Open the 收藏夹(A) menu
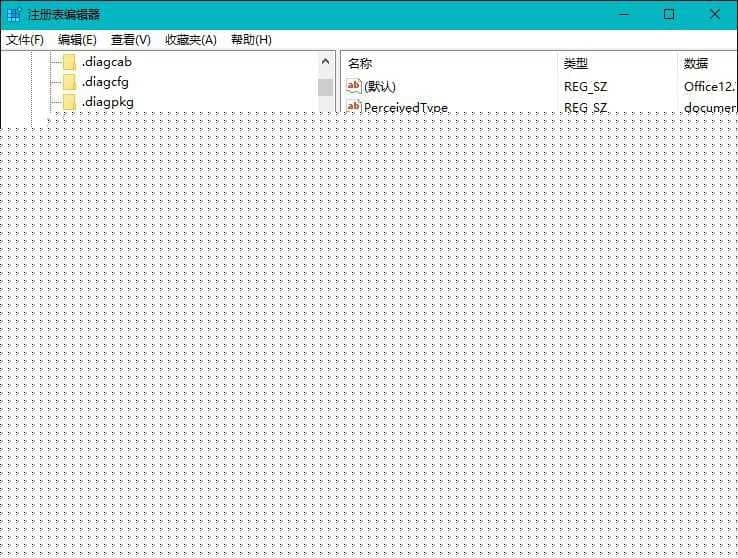Viewport: 738px width, 558px height. pos(191,40)
